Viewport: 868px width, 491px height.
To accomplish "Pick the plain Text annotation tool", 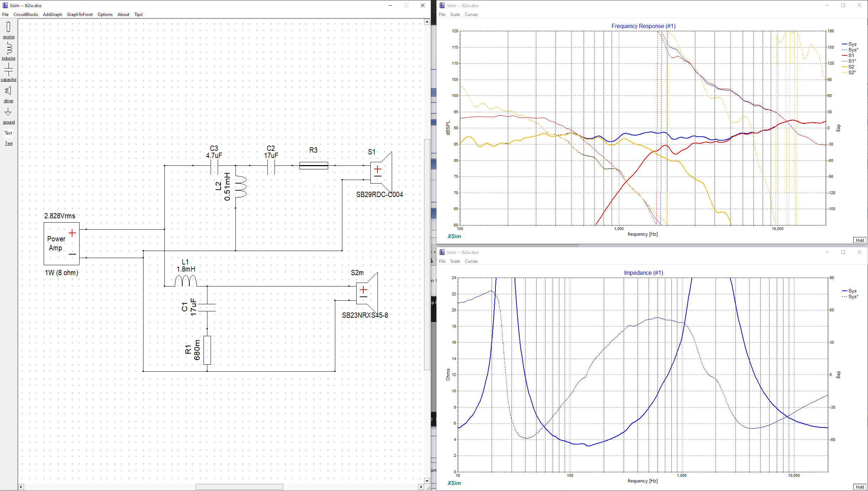I will (x=9, y=133).
